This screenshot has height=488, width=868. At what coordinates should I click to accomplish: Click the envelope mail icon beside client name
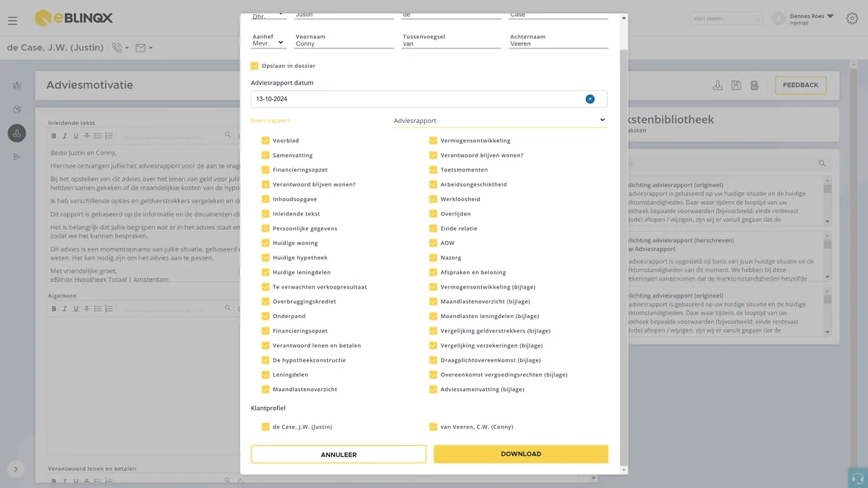tap(140, 48)
